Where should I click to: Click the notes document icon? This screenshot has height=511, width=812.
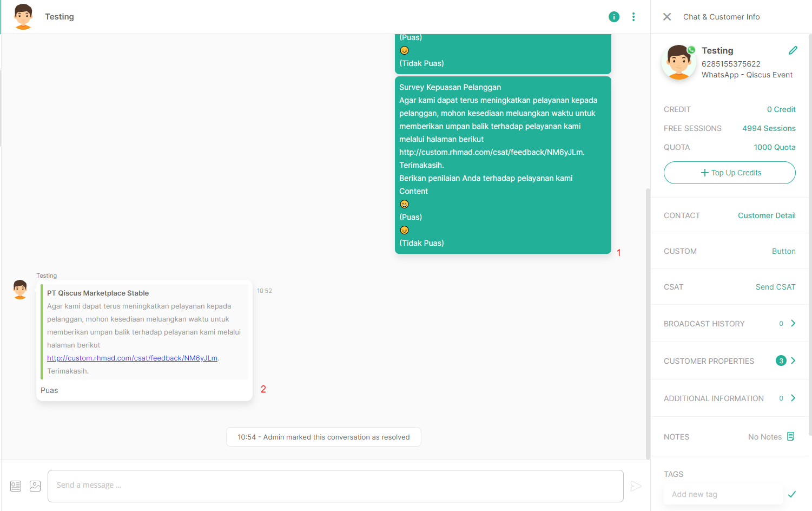pyautogui.click(x=791, y=436)
